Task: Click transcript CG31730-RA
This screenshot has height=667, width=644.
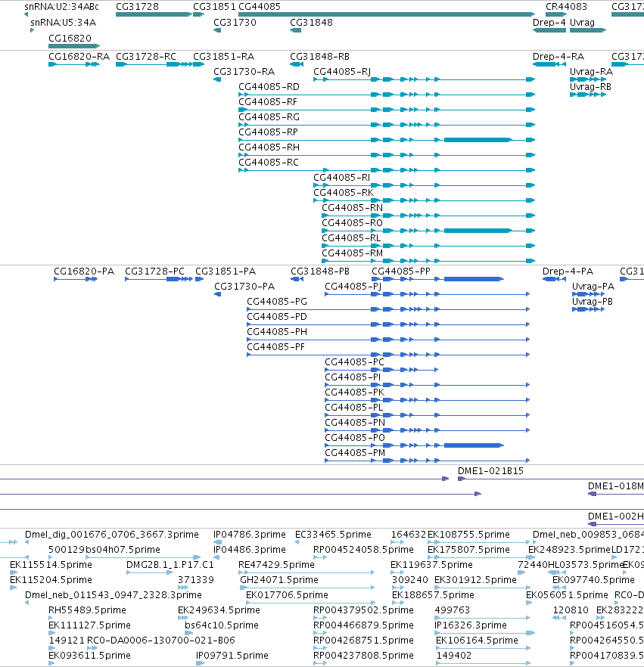Action: point(217,79)
